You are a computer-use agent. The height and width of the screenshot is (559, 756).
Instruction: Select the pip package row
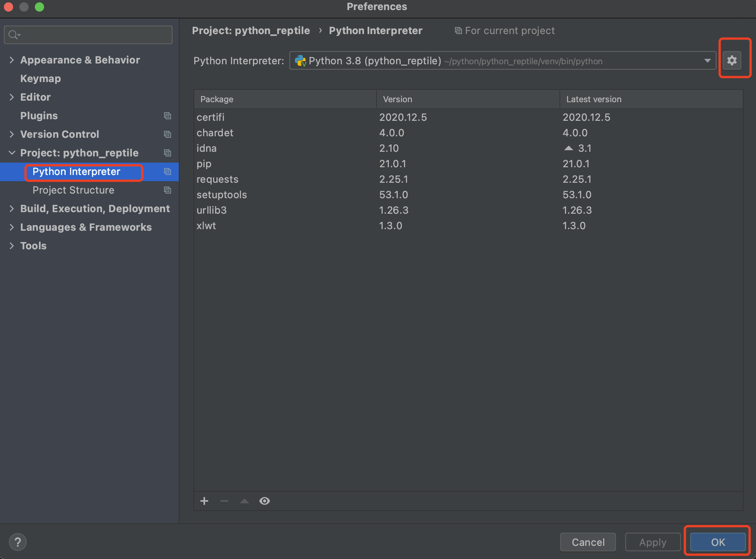tap(468, 164)
